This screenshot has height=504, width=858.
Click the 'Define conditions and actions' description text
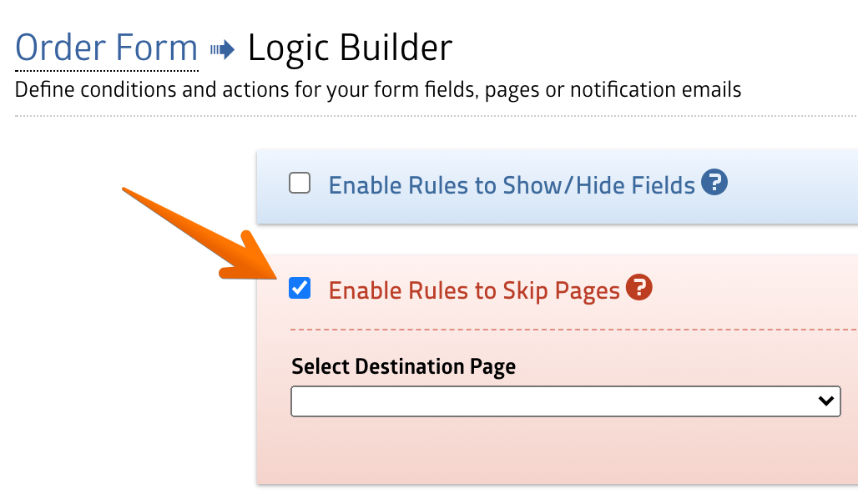tap(378, 89)
